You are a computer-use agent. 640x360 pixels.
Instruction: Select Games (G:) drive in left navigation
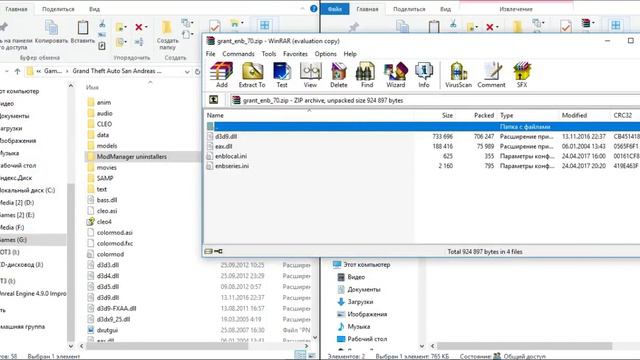(x=33, y=240)
